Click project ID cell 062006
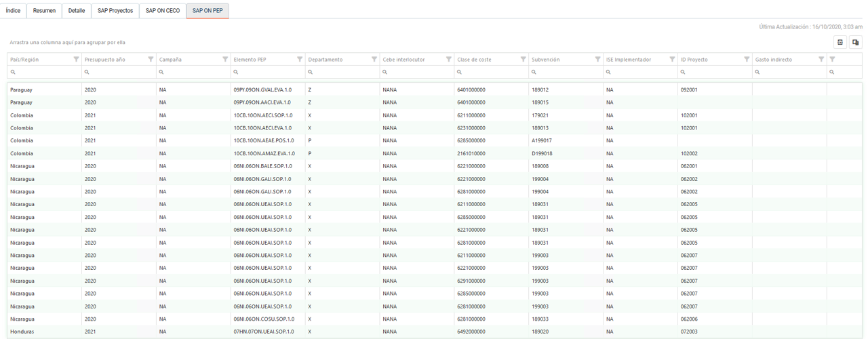868x339 pixels. (715, 319)
